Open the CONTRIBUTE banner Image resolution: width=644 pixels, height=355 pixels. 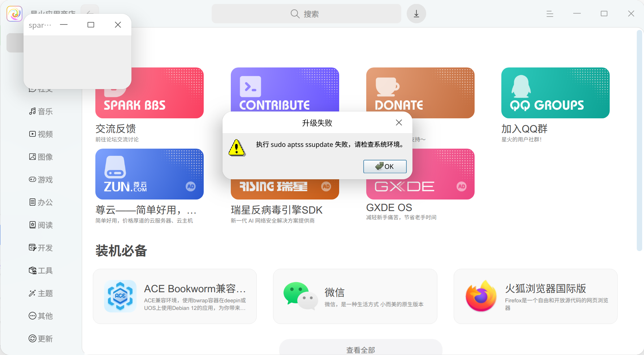click(x=285, y=89)
